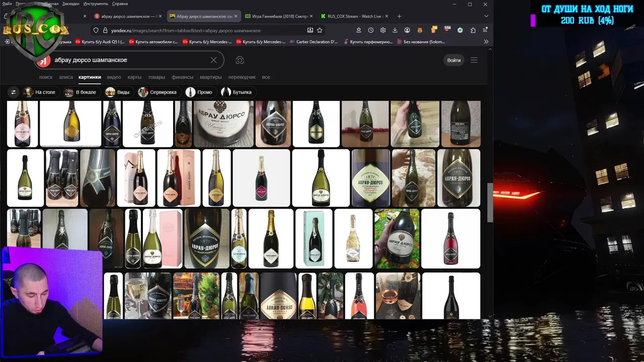Click the brown bear extension icon
This screenshot has height=362, width=644.
(420, 30)
